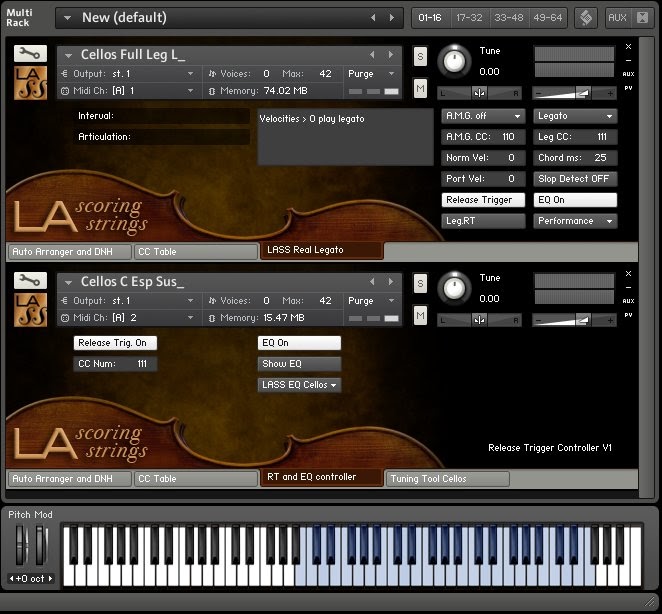Open Midi Ch [A] 1 dropdown
This screenshot has width=662, height=614.
tap(190, 91)
